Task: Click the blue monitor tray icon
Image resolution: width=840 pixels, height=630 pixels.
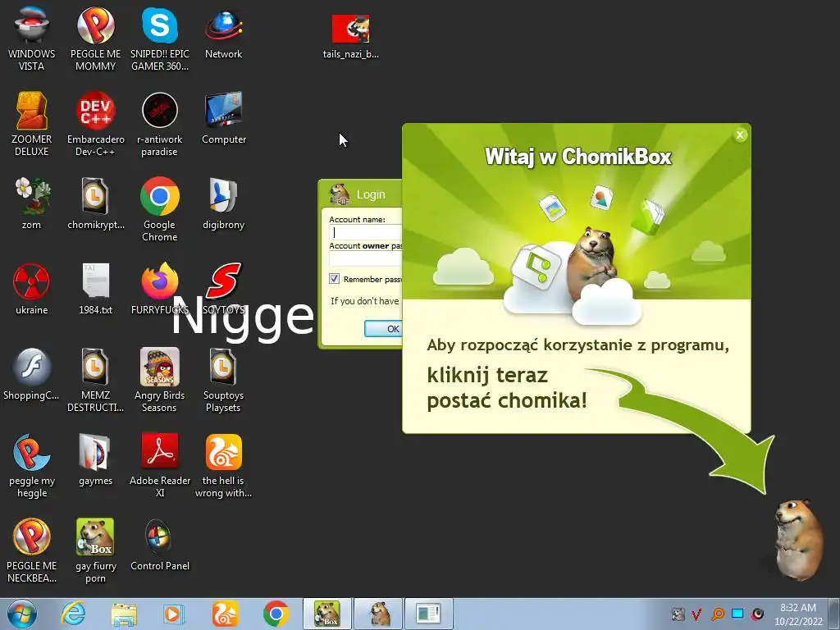Action: click(737, 614)
